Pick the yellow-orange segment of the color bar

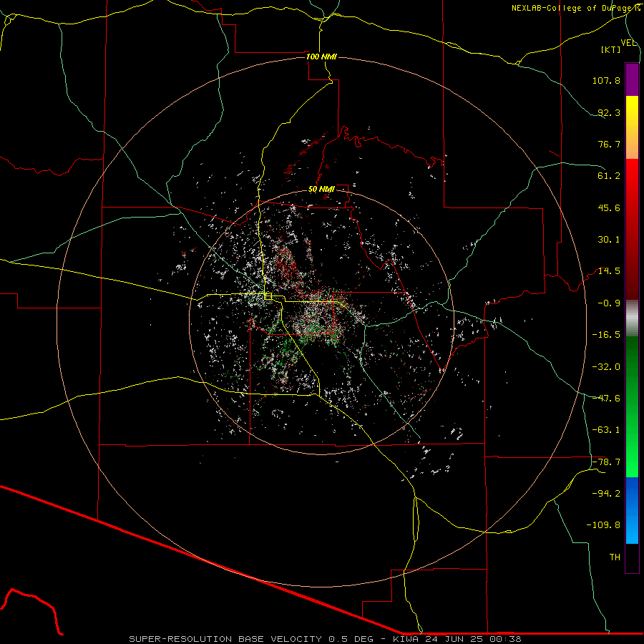[632, 128]
